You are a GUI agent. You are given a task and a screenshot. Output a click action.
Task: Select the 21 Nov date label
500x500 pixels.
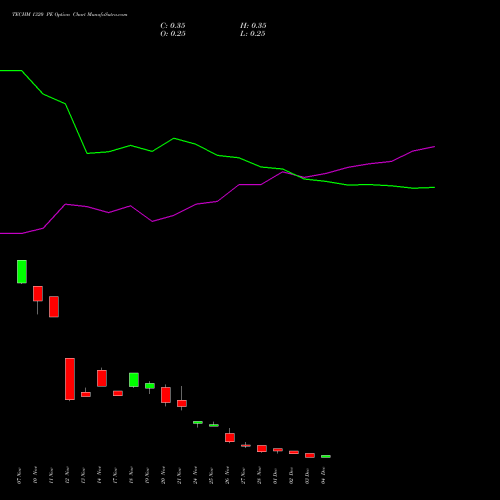pos(179,476)
